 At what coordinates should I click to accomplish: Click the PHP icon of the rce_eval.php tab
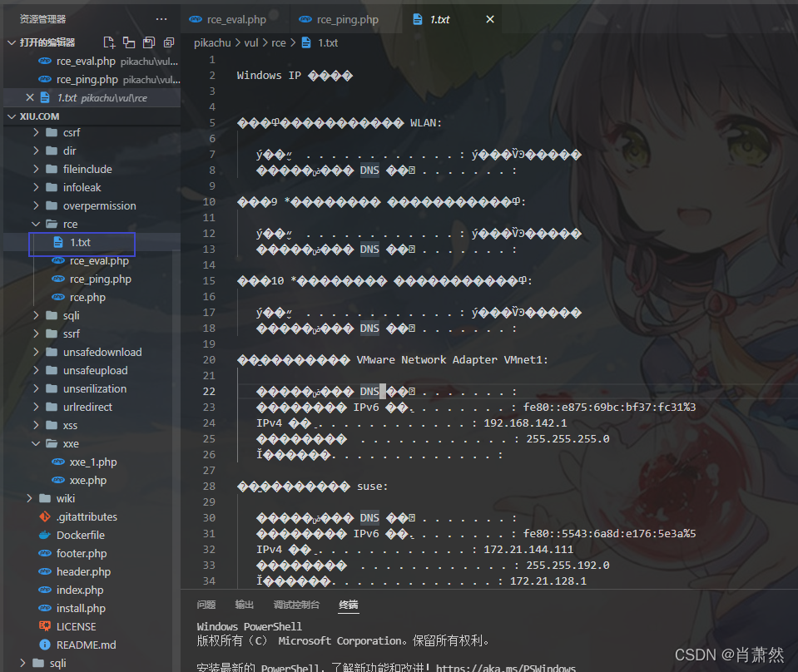tap(196, 19)
